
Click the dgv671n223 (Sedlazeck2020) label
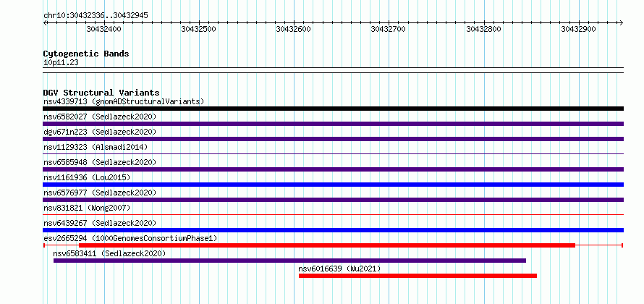pyautogui.click(x=100, y=132)
